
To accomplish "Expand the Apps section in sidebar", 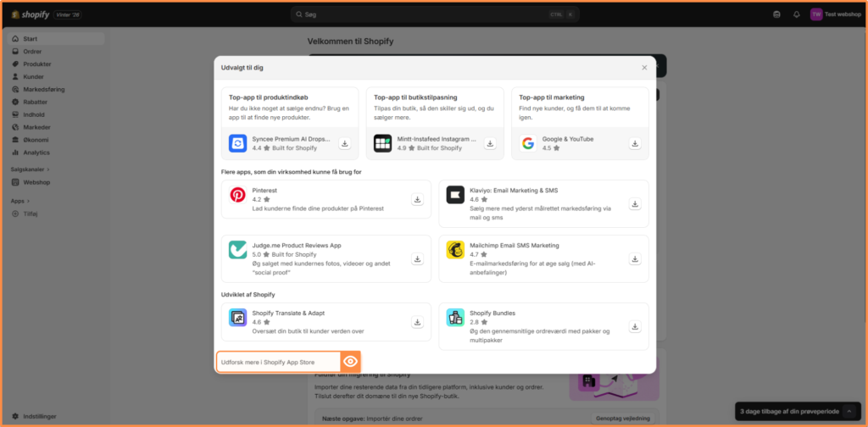I will (x=19, y=201).
